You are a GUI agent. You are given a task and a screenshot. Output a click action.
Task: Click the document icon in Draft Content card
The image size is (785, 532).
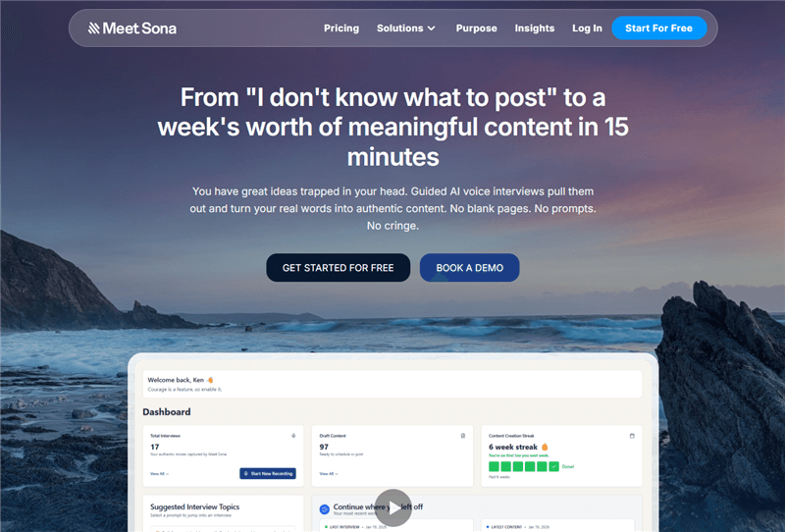pos(463,436)
